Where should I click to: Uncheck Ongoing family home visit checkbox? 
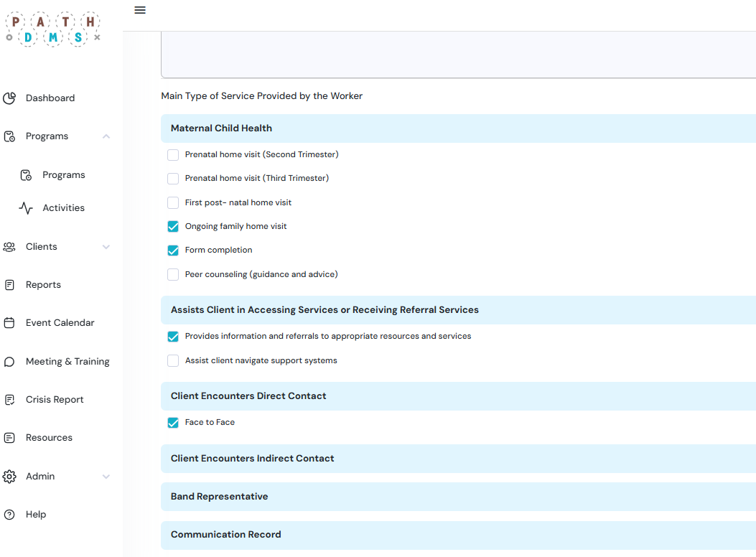click(173, 227)
